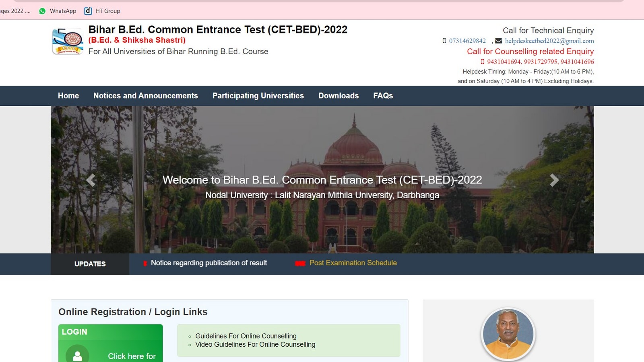This screenshot has height=362, width=644.
Task: Click the envelope icon next to helpdesk email
Action: click(x=498, y=41)
